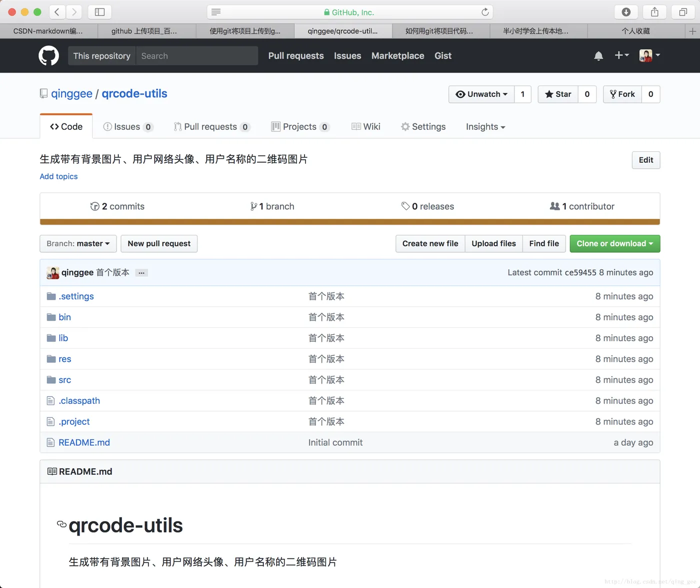The width and height of the screenshot is (700, 588).
Task: Click This repository search scope label
Action: (101, 56)
